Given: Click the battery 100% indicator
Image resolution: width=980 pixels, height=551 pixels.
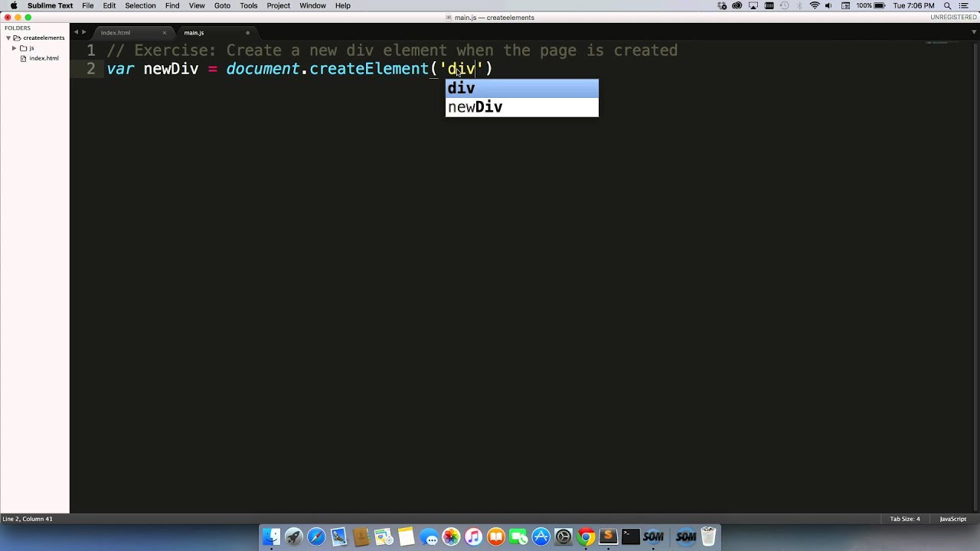Looking at the screenshot, I should (x=871, y=5).
